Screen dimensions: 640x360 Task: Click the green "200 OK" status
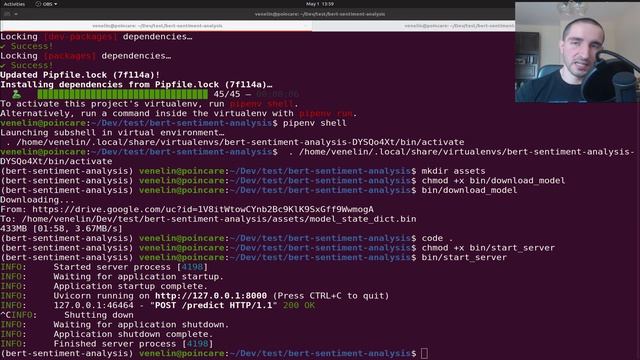pos(299,305)
